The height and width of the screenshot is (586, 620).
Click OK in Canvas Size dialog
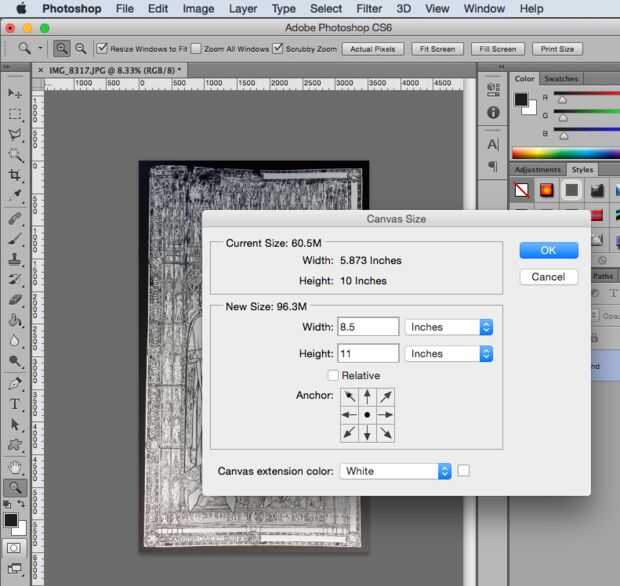point(548,250)
